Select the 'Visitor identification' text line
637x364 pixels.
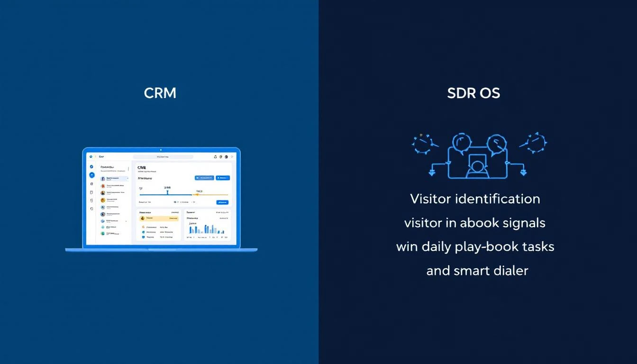tap(475, 199)
